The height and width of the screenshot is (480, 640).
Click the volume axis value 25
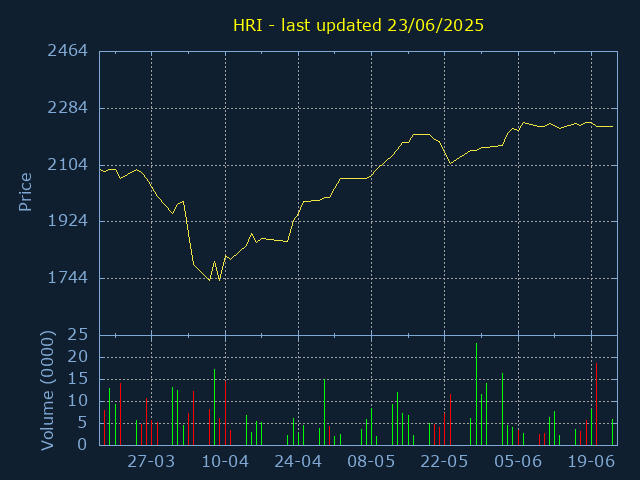point(78,335)
